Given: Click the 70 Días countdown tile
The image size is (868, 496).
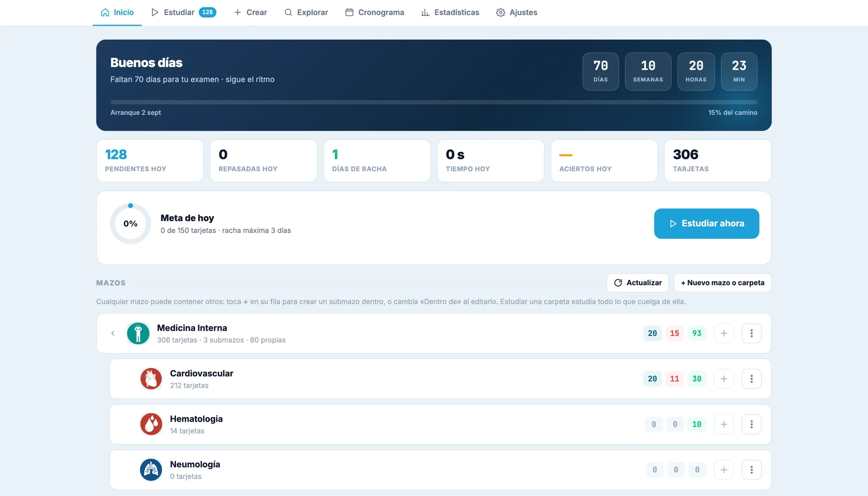Looking at the screenshot, I should [600, 71].
